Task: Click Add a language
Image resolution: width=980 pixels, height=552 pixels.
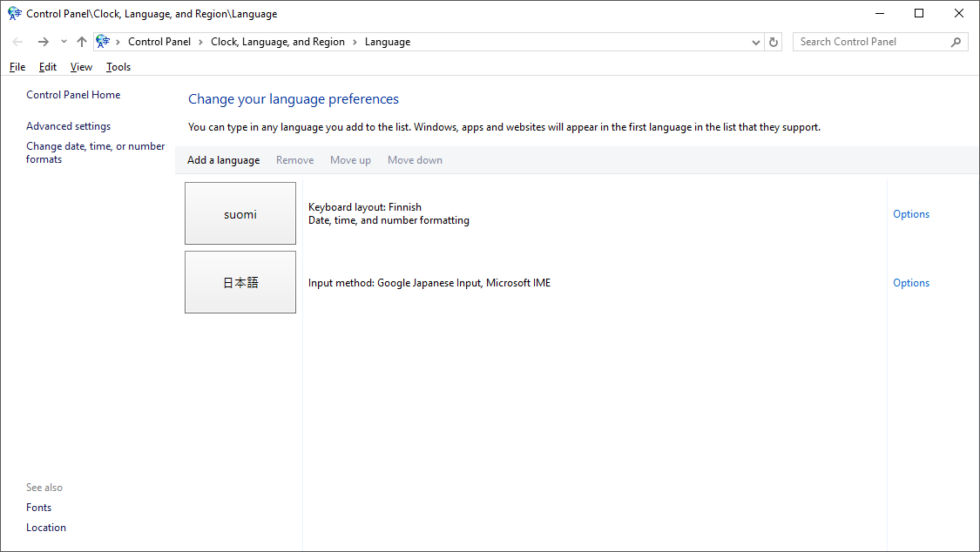Action: 223,160
